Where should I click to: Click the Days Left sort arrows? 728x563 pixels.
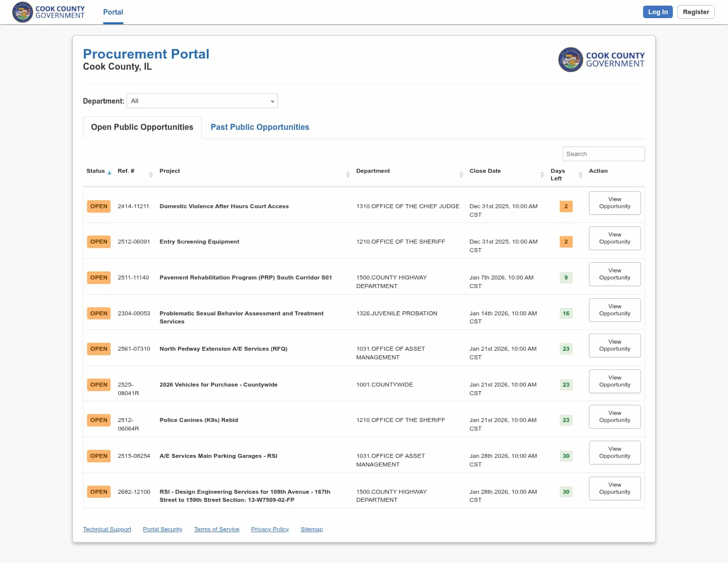click(580, 174)
